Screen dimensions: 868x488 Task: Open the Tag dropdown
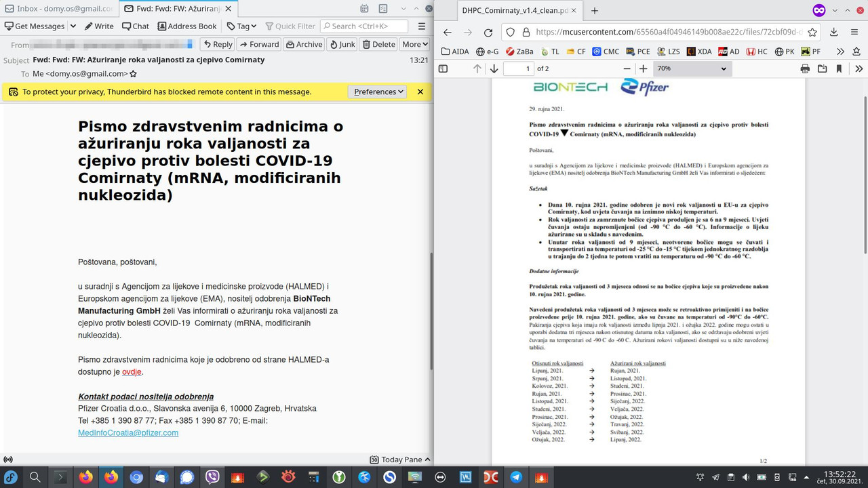click(x=242, y=26)
